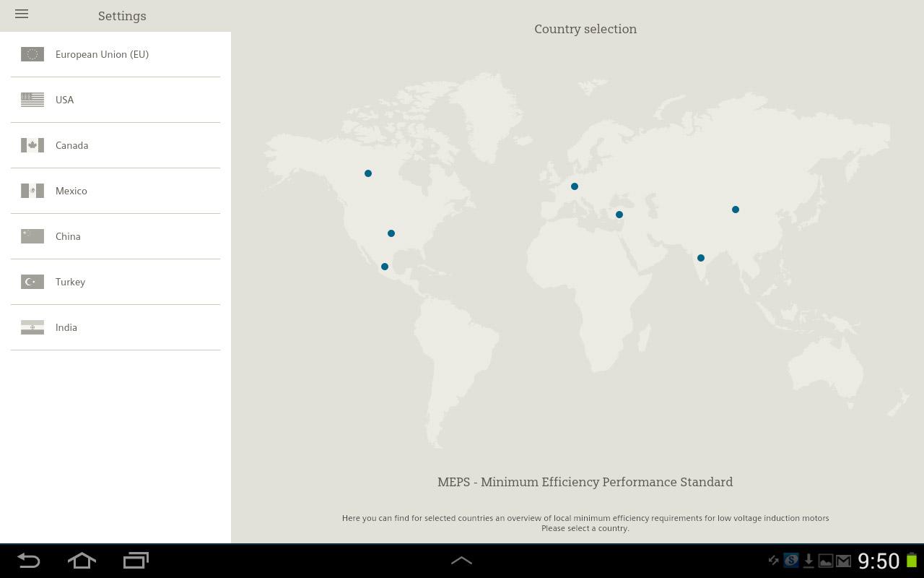Screen dimensions: 924x578
Task: Click the Canada flag icon
Action: click(x=32, y=145)
